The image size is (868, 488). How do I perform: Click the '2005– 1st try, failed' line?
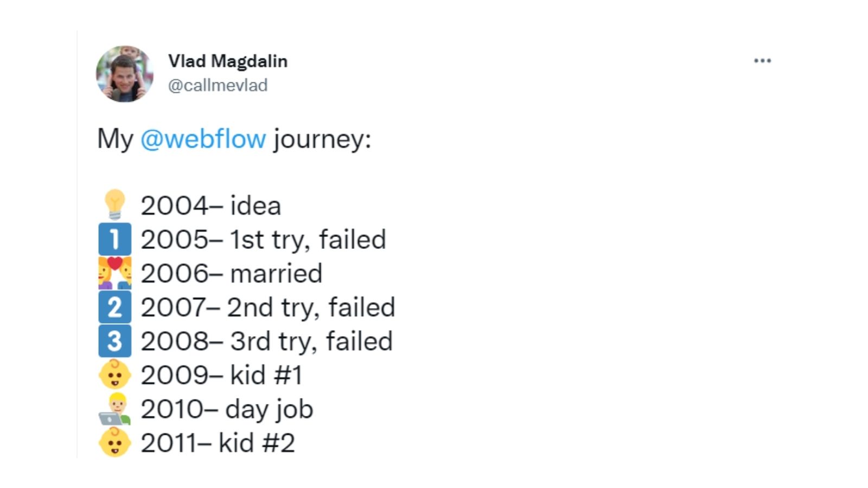(x=264, y=240)
